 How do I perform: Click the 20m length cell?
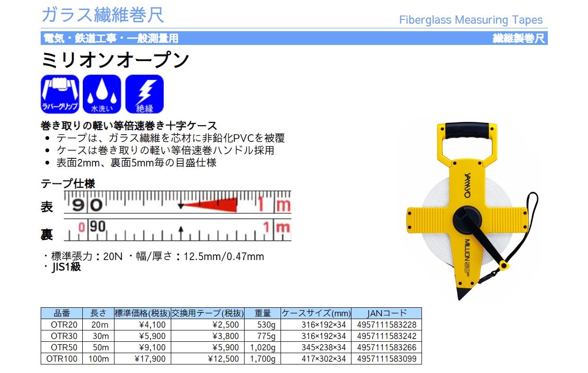[x=99, y=324]
